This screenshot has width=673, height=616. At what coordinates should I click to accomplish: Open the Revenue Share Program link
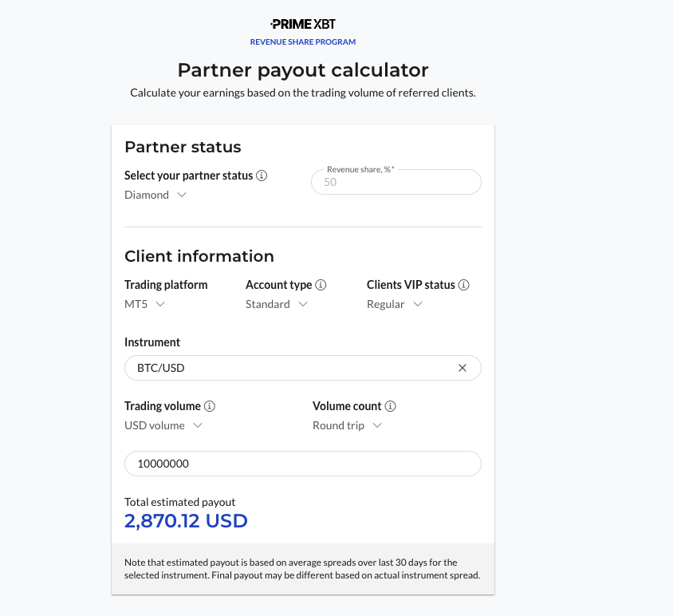302,41
